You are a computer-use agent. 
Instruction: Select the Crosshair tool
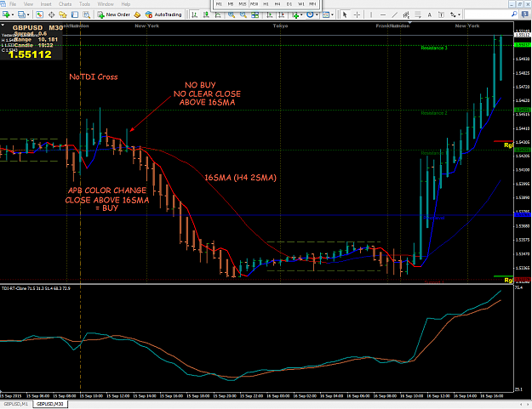point(357,14)
